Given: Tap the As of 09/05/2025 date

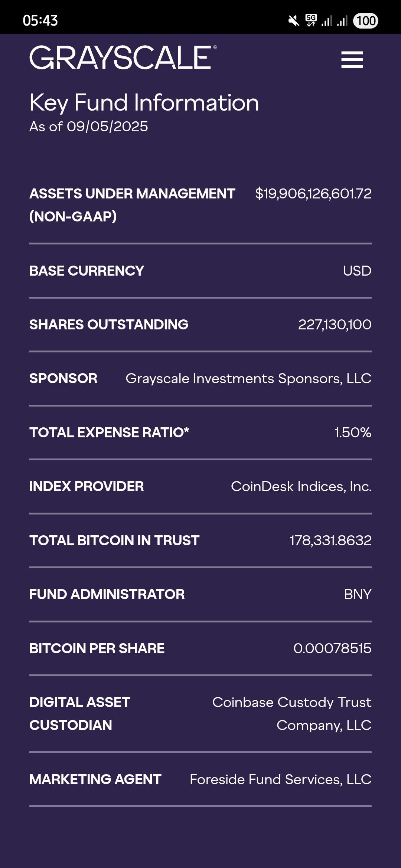Looking at the screenshot, I should 89,127.
